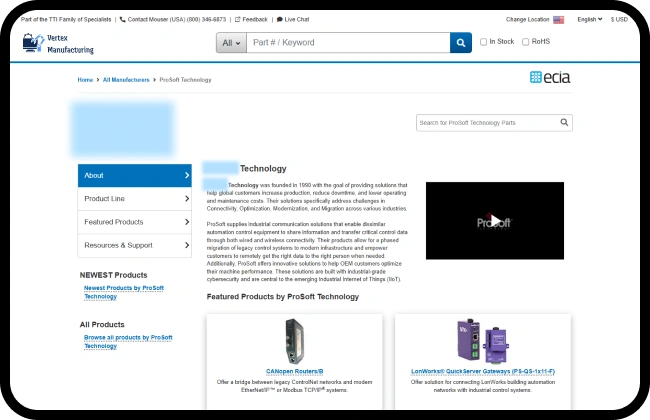Play the ProSoft video
This screenshot has width=650, height=420.
coord(494,221)
